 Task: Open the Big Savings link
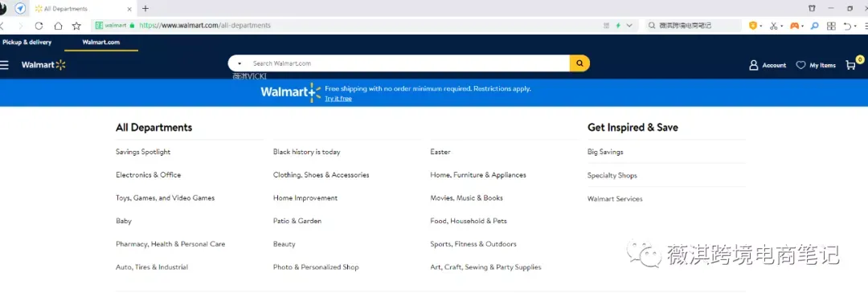tap(605, 152)
